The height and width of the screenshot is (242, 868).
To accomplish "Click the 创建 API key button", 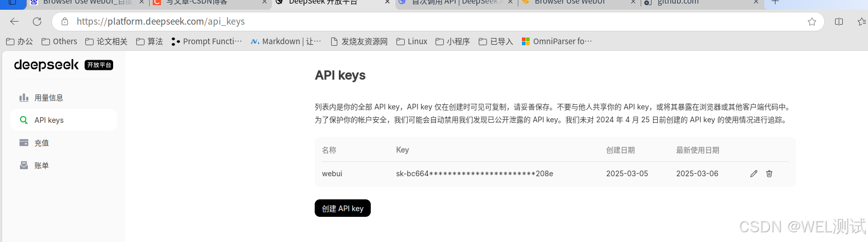I will (x=342, y=208).
